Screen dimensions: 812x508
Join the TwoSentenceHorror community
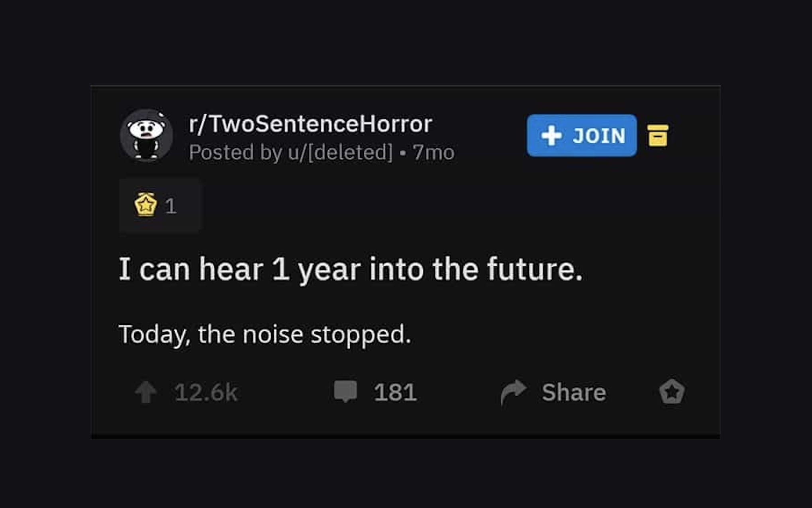click(581, 136)
